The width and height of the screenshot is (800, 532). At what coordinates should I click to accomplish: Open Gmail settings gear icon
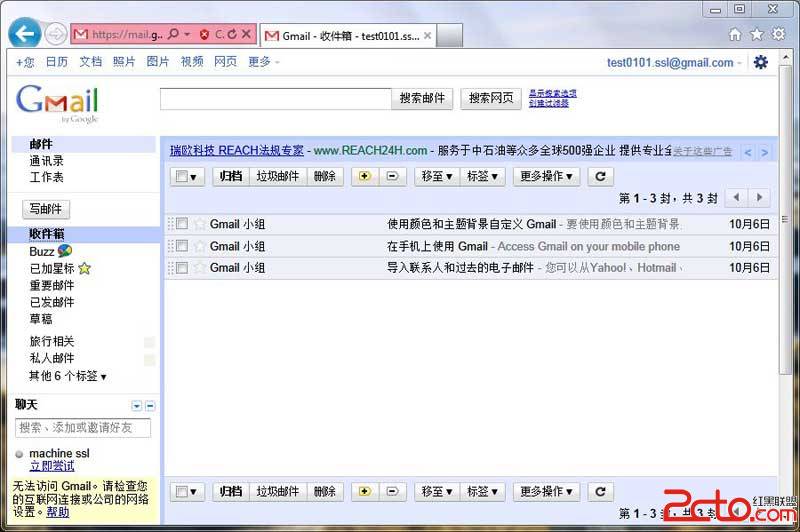click(x=761, y=62)
